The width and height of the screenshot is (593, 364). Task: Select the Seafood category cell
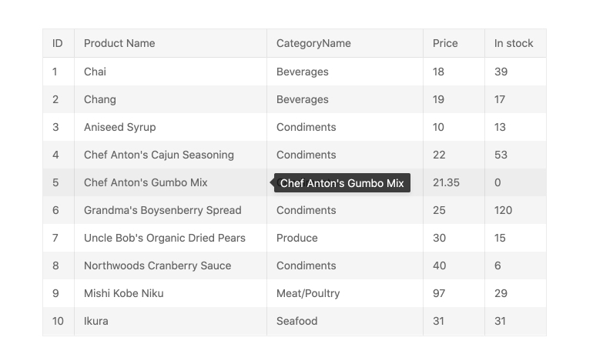click(x=297, y=321)
